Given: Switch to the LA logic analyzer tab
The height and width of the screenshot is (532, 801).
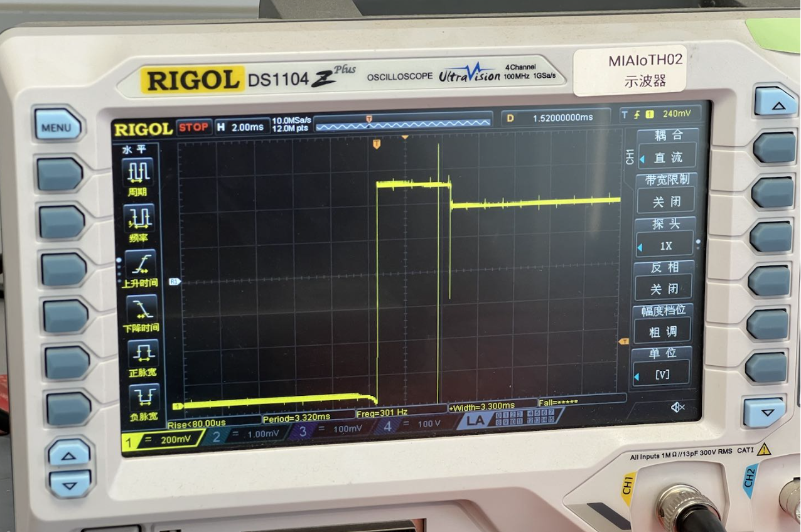Looking at the screenshot, I should [476, 420].
